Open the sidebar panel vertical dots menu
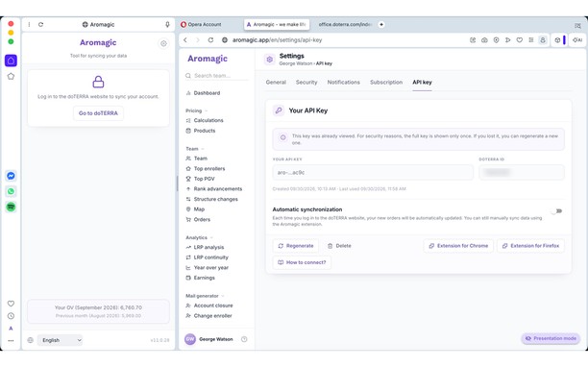This screenshot has height=367, width=588. [x=29, y=24]
